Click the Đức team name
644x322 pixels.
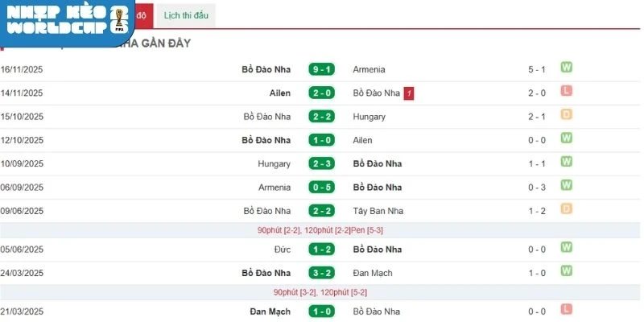coord(281,249)
